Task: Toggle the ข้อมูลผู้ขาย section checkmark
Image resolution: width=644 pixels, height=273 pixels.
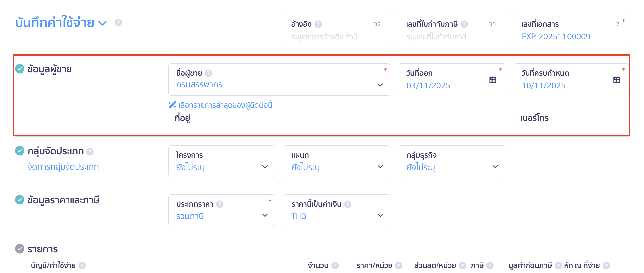Action: [x=20, y=69]
